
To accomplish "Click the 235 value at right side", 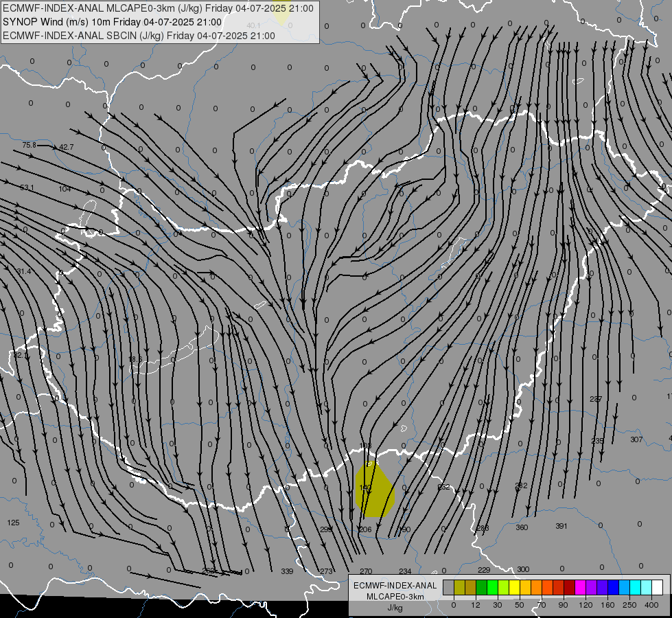I will coord(597,441).
